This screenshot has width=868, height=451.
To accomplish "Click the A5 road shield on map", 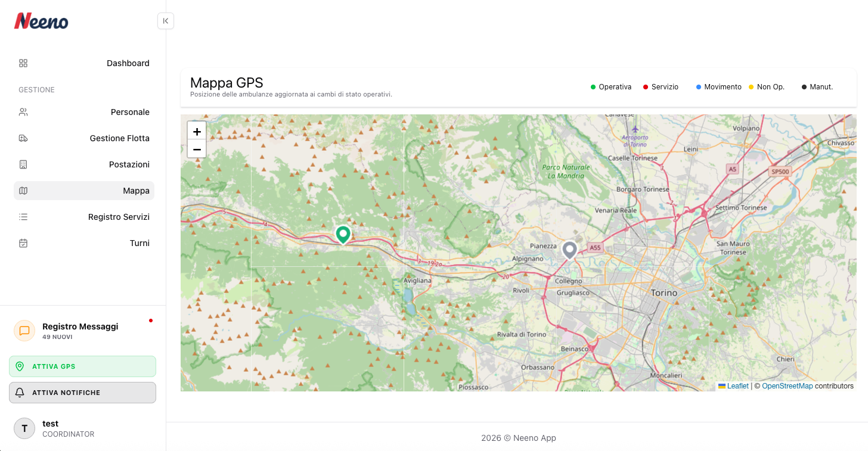I will [733, 169].
